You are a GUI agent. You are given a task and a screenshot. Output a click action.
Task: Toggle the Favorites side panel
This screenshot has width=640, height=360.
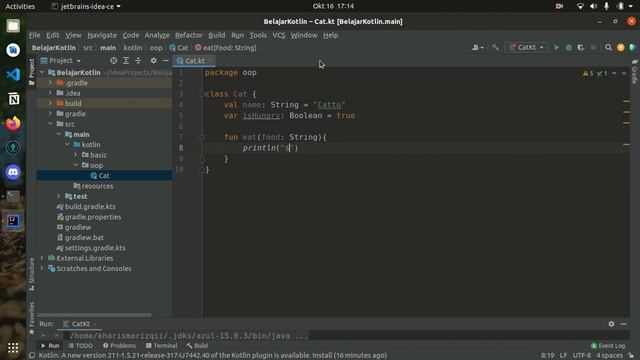[x=32, y=318]
